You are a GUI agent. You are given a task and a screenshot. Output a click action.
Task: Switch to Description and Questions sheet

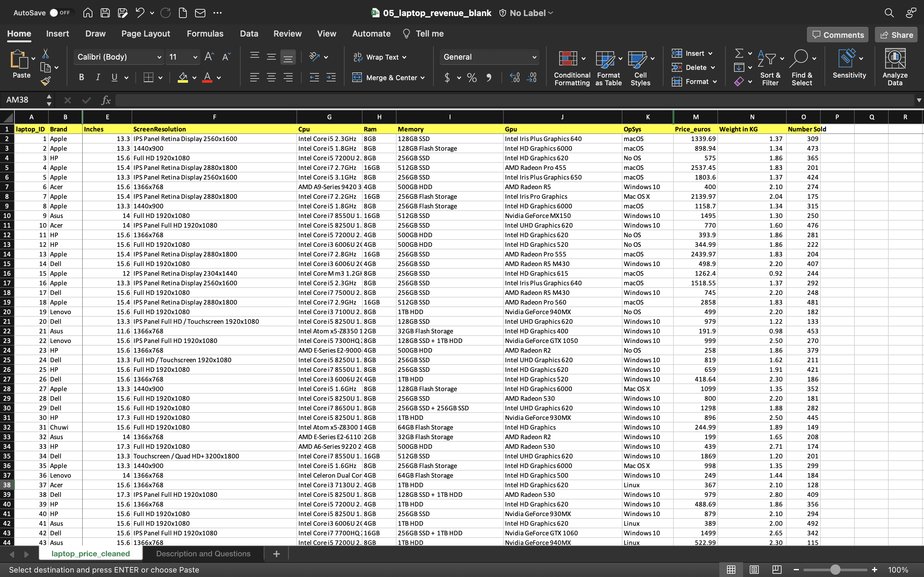(203, 553)
